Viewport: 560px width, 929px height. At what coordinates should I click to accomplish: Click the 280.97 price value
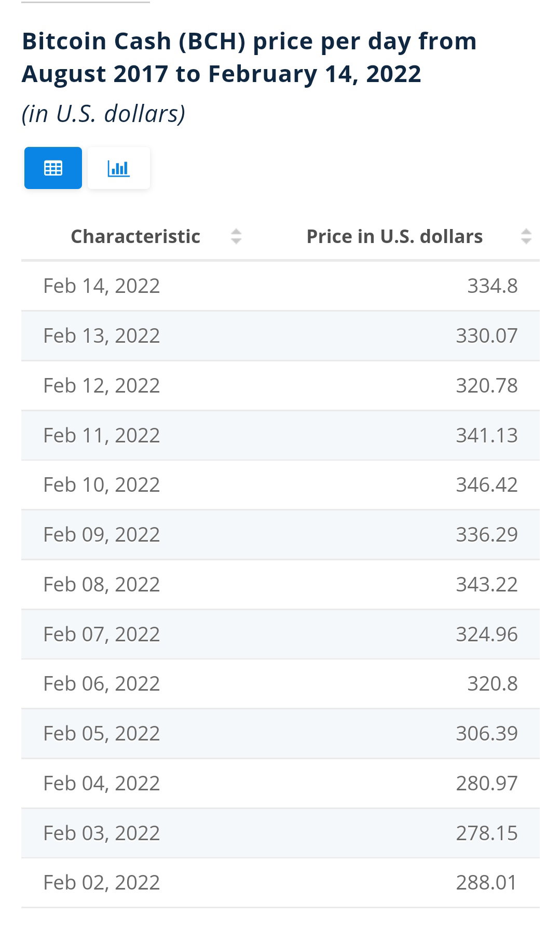click(487, 783)
